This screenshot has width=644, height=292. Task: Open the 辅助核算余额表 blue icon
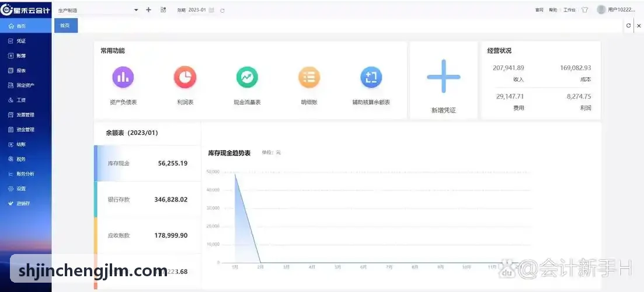(371, 77)
